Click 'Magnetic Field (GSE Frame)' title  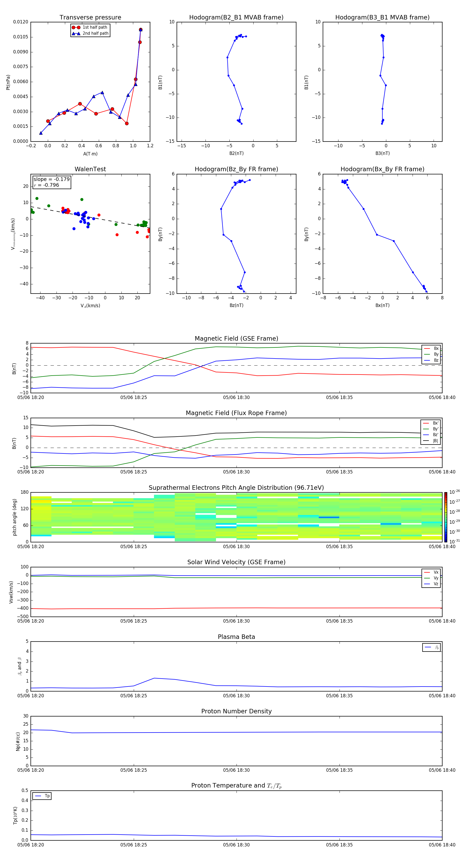pos(236,339)
